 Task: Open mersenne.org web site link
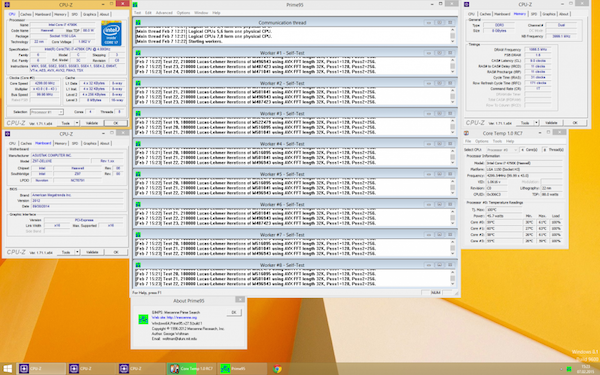point(174,318)
